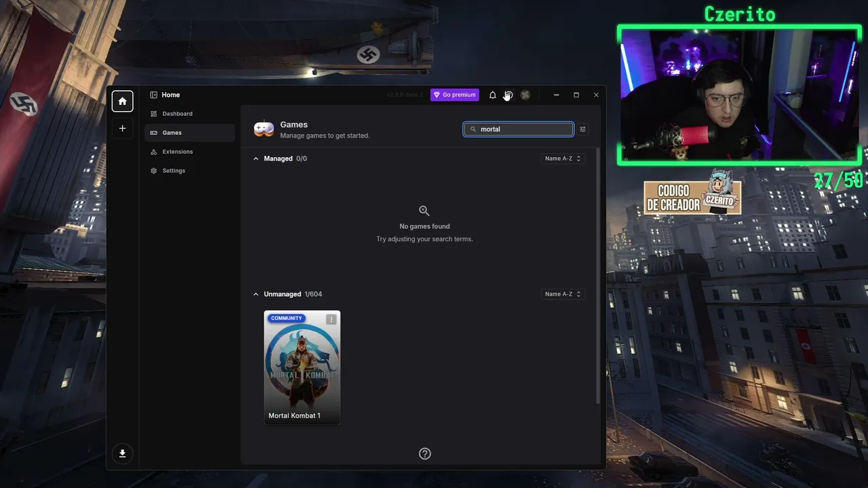The image size is (868, 488).
Task: Toggle the sidebar panel icon beside Home
Action: coord(154,95)
